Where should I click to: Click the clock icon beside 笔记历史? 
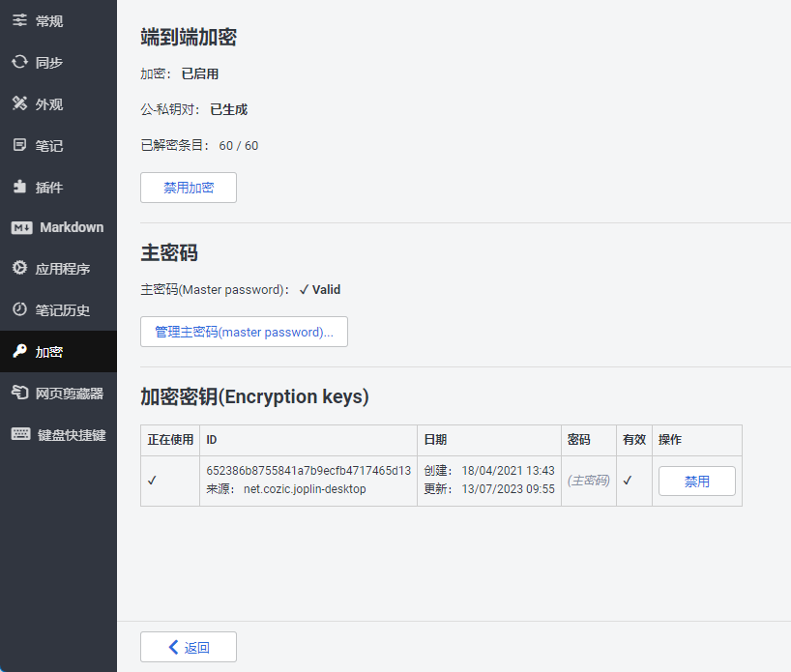pos(19,308)
